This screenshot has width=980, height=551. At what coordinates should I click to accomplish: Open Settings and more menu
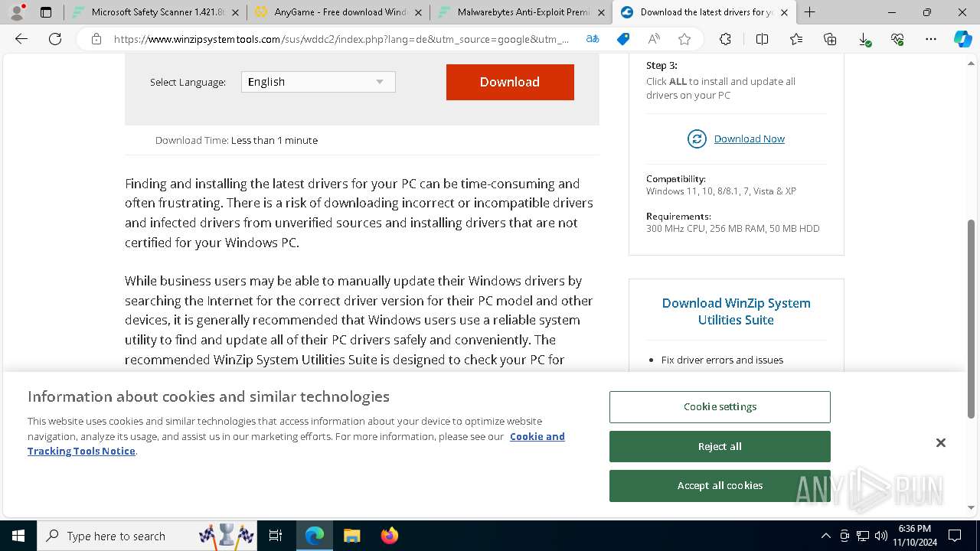pos(931,39)
